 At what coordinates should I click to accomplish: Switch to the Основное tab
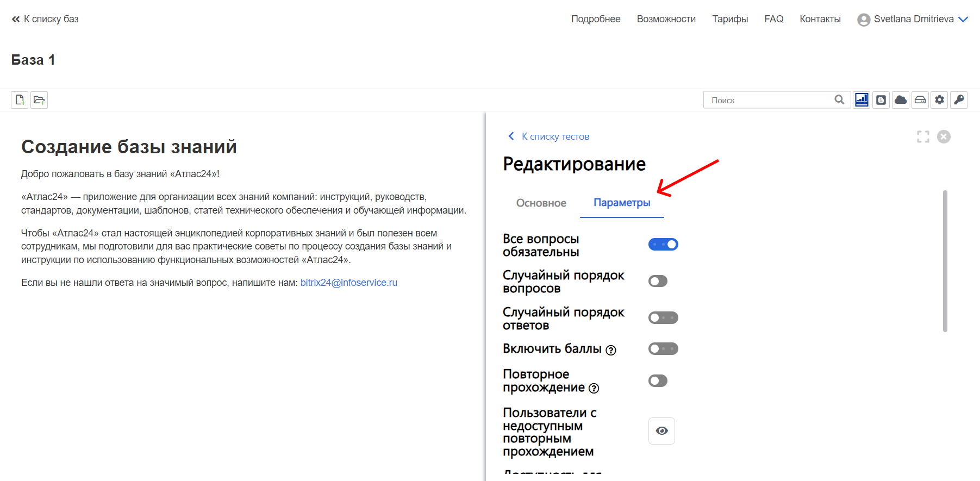(x=541, y=203)
